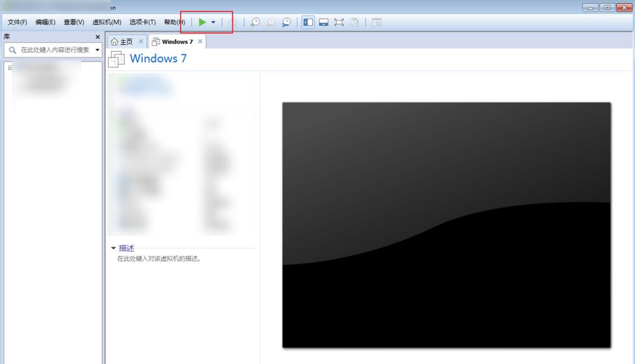The image size is (635, 364).
Task: Open the 选项卡(T) menu
Action: coord(143,22)
